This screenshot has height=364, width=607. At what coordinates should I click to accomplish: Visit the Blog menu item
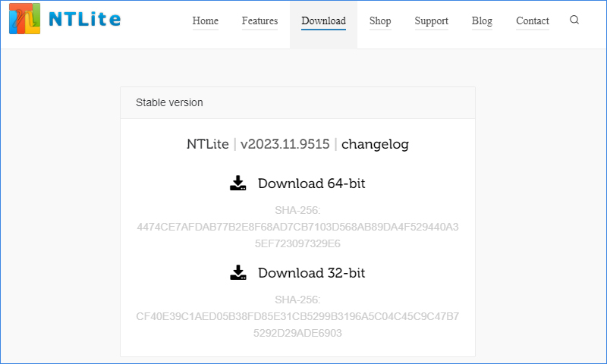click(482, 21)
